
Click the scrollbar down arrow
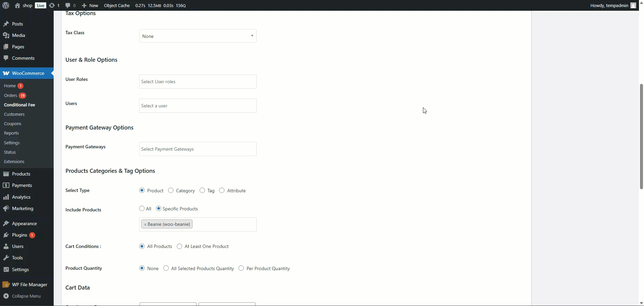(641, 303)
